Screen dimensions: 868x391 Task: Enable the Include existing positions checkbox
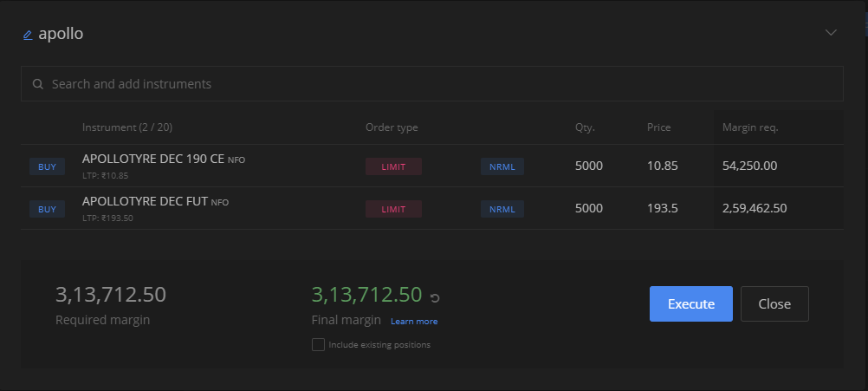318,344
